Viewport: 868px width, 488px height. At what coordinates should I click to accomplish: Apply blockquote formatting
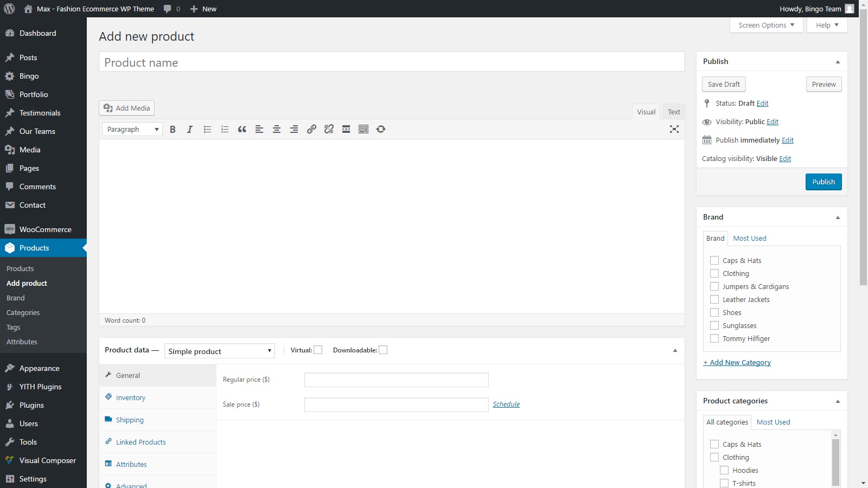242,129
